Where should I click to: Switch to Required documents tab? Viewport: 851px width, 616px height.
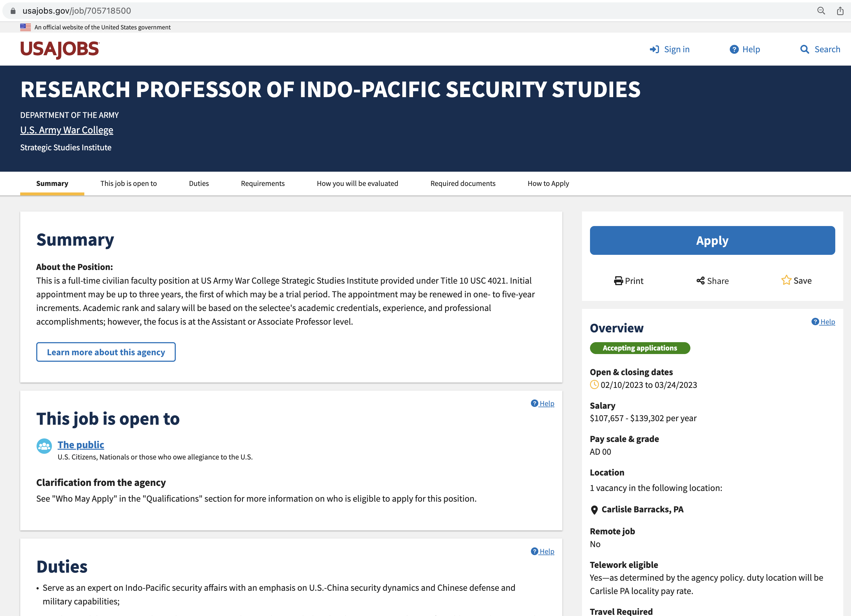click(x=463, y=184)
